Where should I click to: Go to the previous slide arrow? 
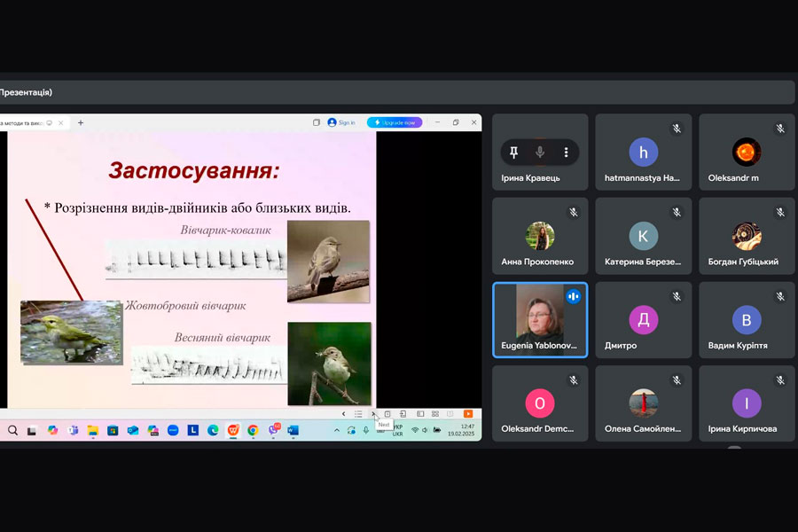(344, 414)
